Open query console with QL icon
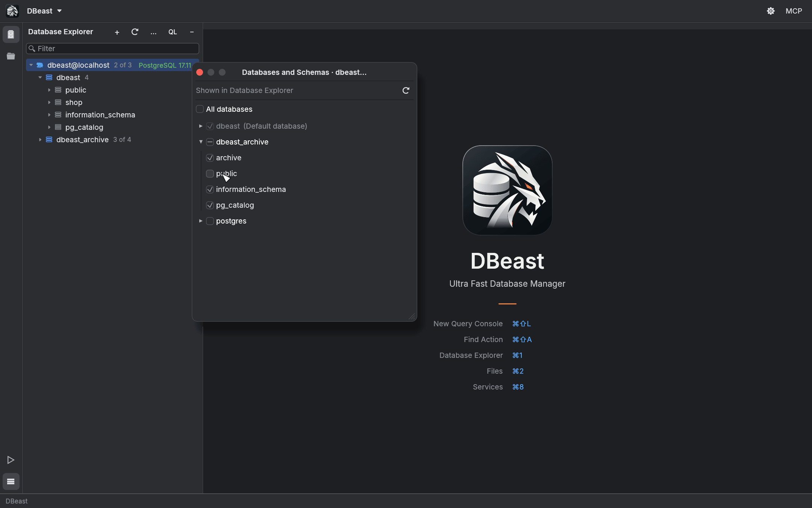The image size is (812, 508). (173, 32)
